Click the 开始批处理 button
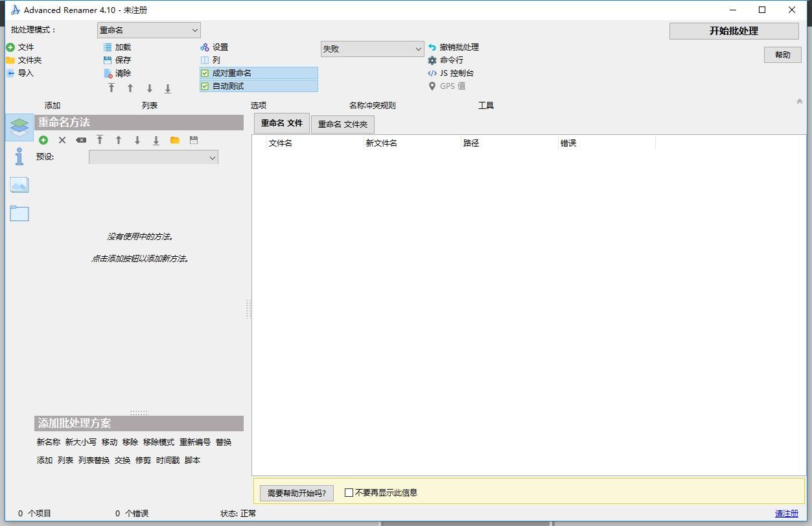Image resolution: width=812 pixels, height=526 pixels. pyautogui.click(x=734, y=31)
